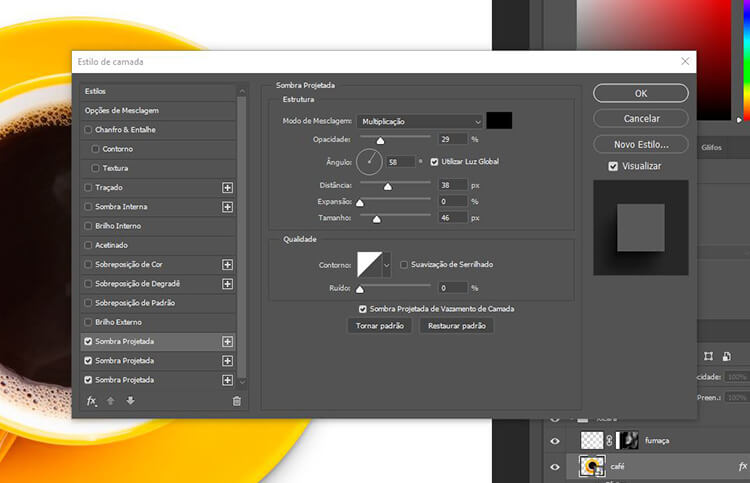Click the Ângulo dial control

coord(369,162)
